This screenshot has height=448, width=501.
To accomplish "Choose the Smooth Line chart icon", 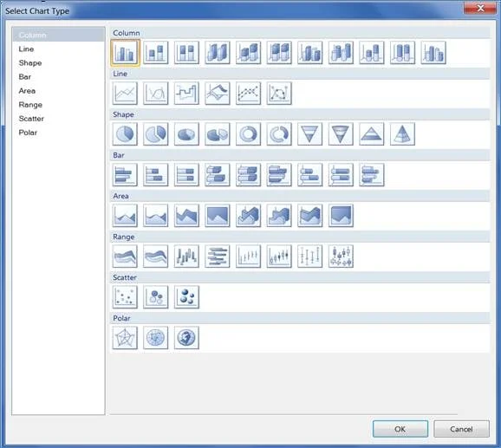I will tap(156, 94).
